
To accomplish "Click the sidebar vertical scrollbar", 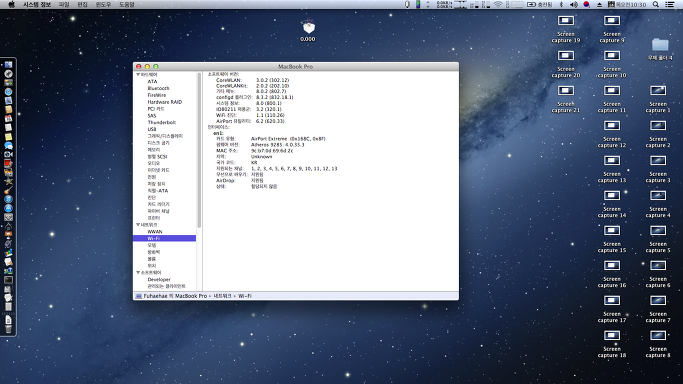I will (x=199, y=150).
